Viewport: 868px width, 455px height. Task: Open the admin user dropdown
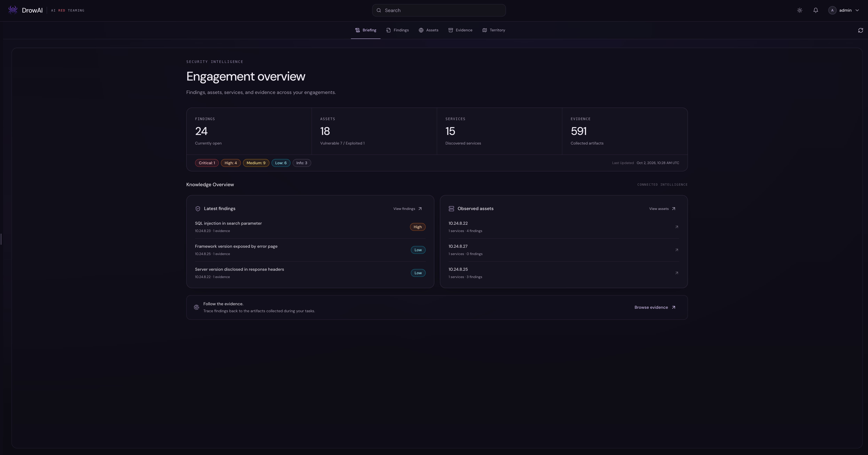pos(844,10)
